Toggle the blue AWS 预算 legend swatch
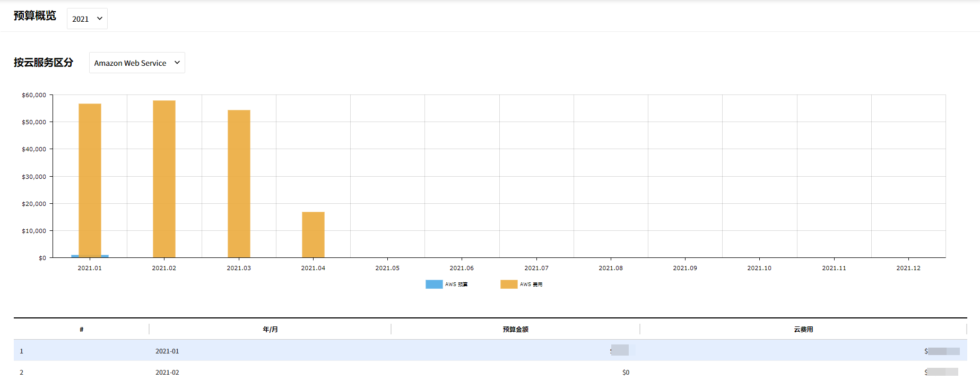Image resolution: width=980 pixels, height=380 pixels. pyautogui.click(x=433, y=284)
